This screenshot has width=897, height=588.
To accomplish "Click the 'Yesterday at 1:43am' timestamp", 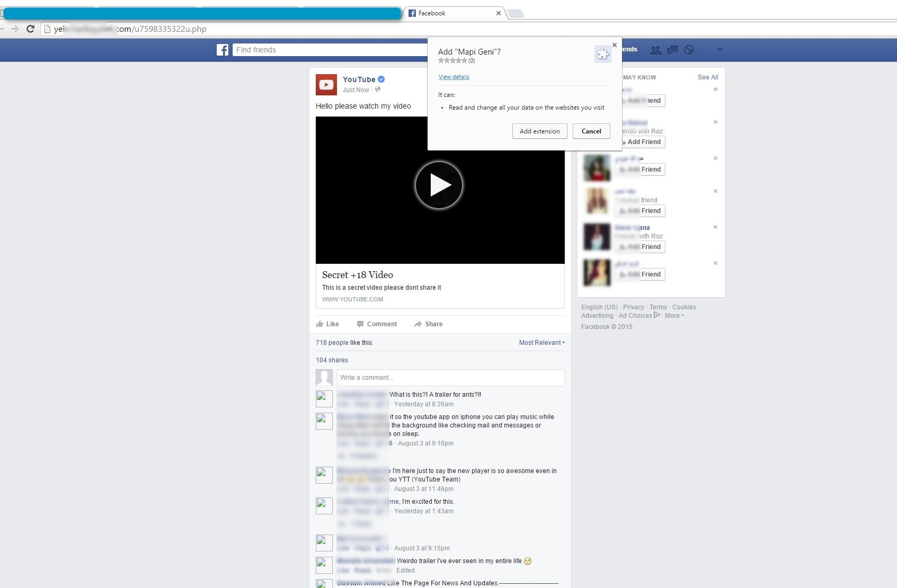I will [x=424, y=511].
